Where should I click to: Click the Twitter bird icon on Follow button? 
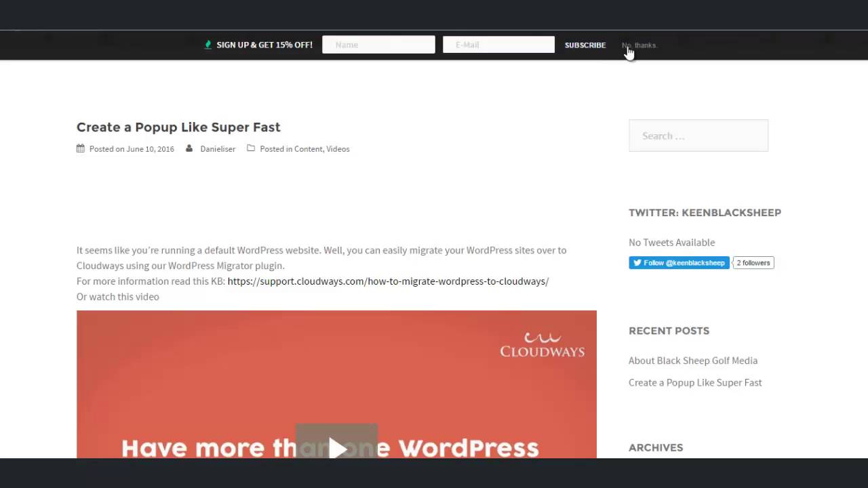637,263
